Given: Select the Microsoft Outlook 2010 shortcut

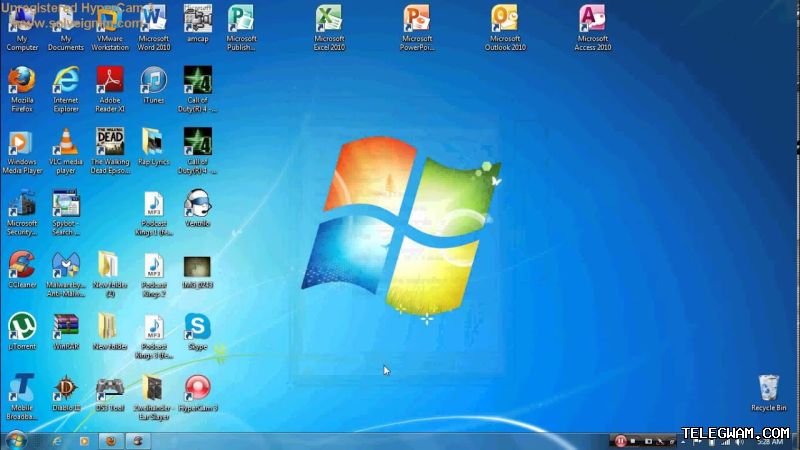Looking at the screenshot, I should pos(505,29).
